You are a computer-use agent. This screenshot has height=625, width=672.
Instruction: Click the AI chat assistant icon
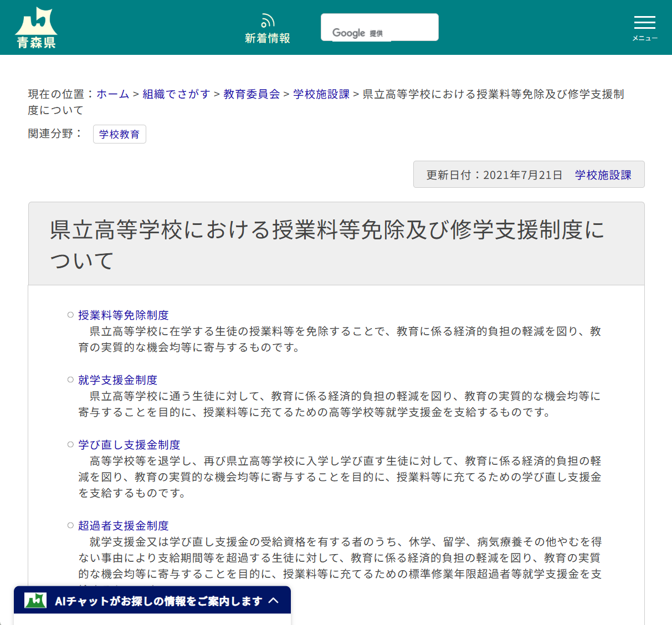point(35,600)
